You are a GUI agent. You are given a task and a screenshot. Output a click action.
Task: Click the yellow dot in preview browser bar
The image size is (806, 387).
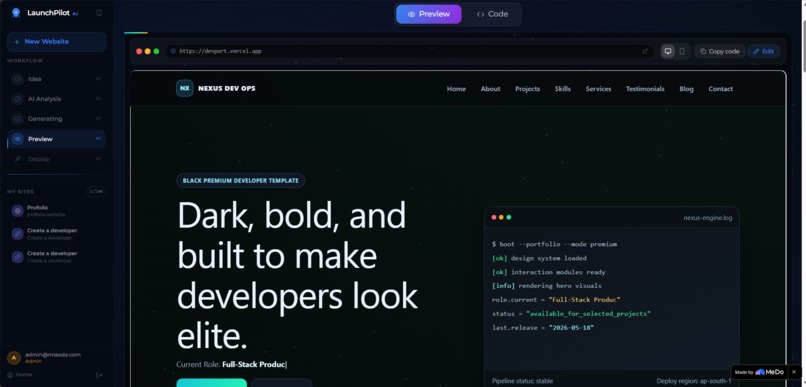pos(148,51)
